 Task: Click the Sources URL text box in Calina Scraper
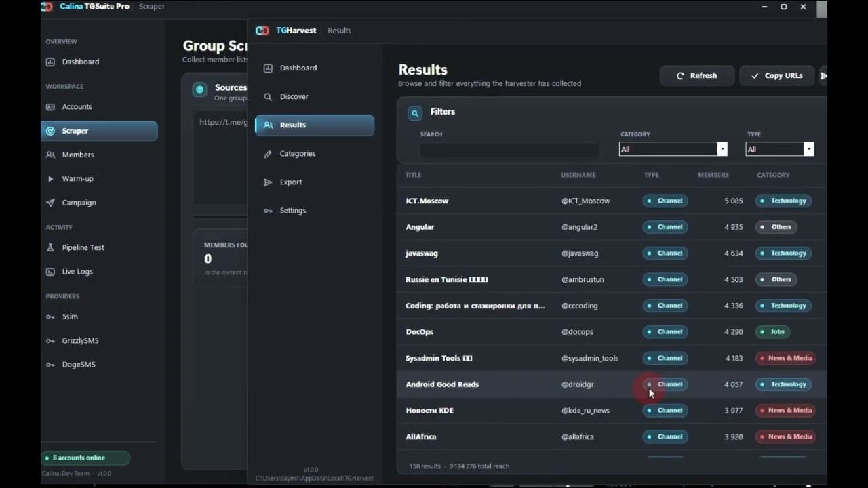(x=220, y=159)
